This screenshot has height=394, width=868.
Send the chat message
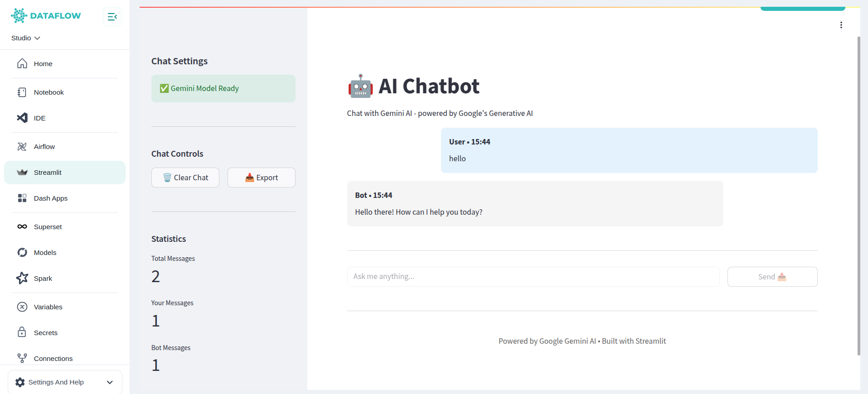[772, 277]
